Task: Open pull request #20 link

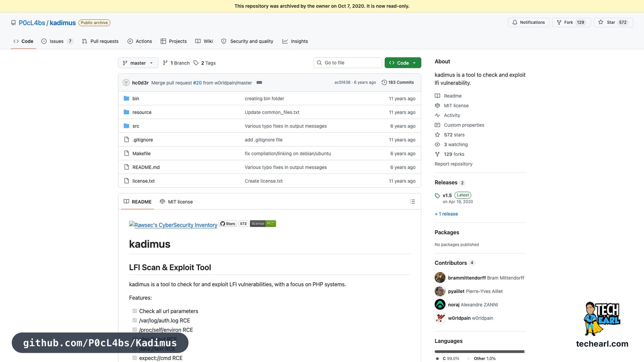Action: click(197, 83)
